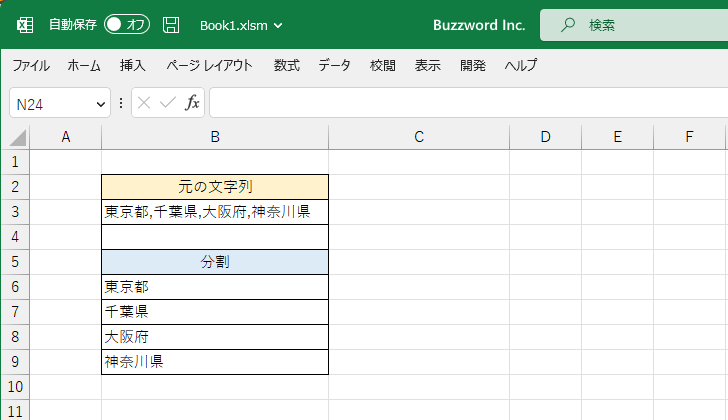Expand the Name Box dropdown arrow
Image resolution: width=728 pixels, height=420 pixels.
pyautogui.click(x=100, y=104)
